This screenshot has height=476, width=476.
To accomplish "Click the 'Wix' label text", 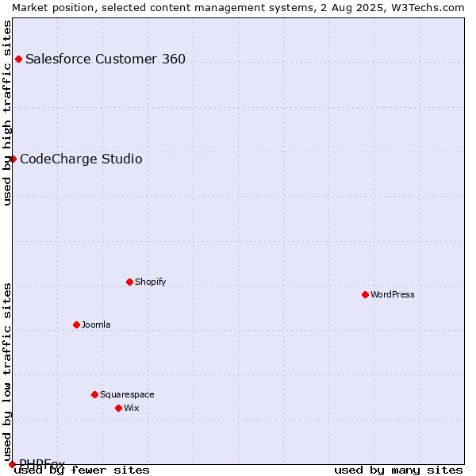I will pos(132,408).
